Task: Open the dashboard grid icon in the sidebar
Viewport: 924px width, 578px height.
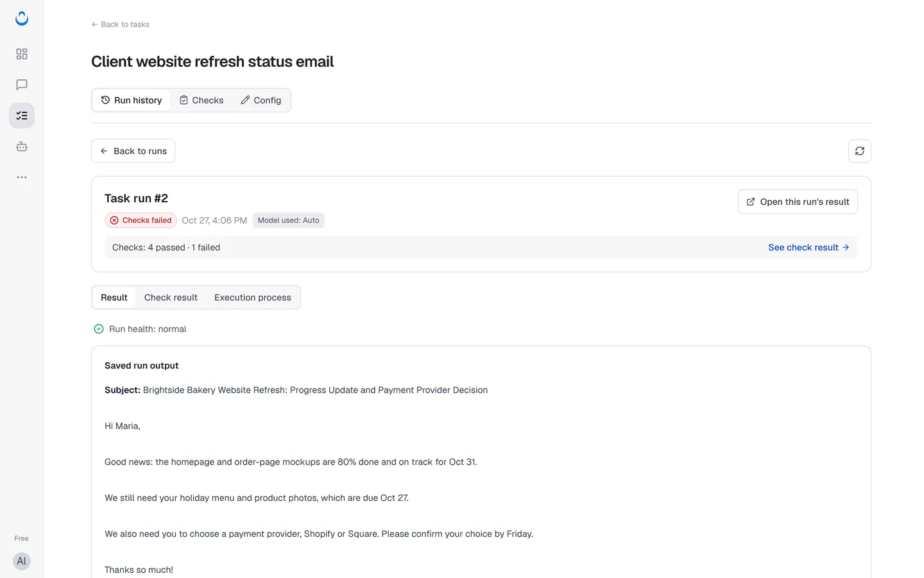Action: 22,54
